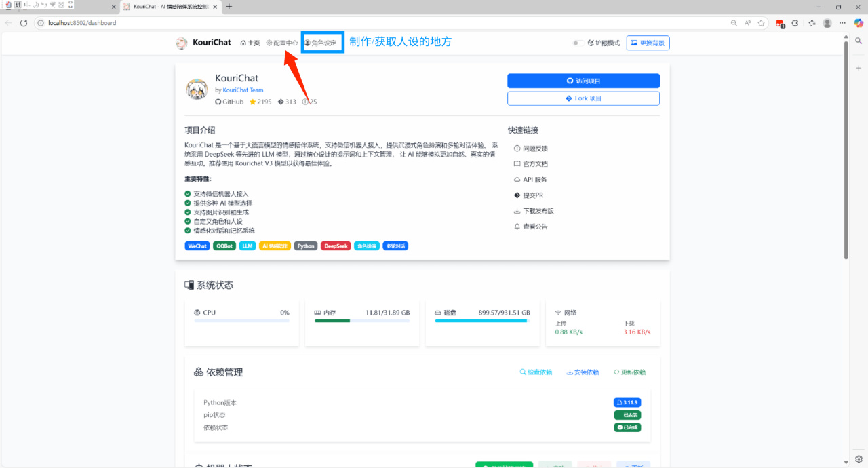Click the upload speed 0.88 KB/s

pyautogui.click(x=569, y=332)
